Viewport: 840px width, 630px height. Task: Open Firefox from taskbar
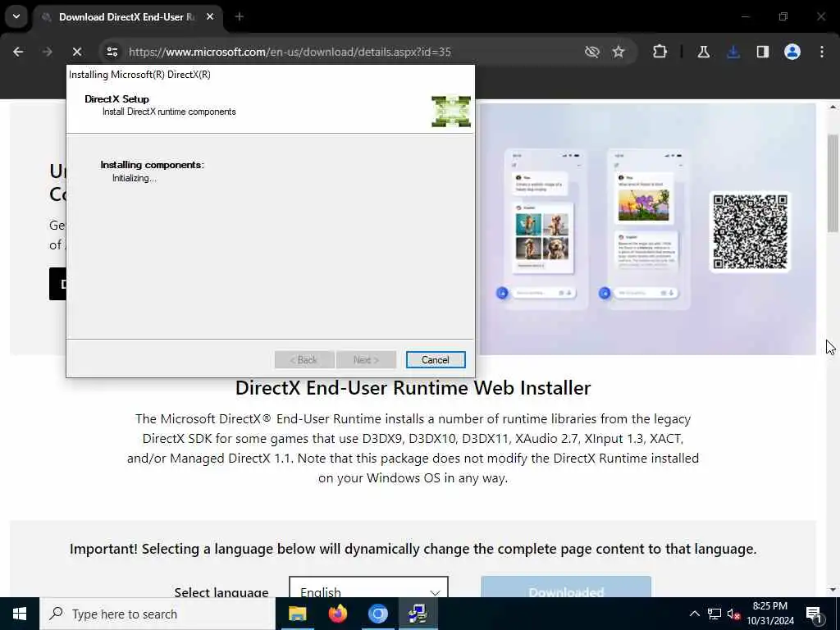[x=337, y=614]
